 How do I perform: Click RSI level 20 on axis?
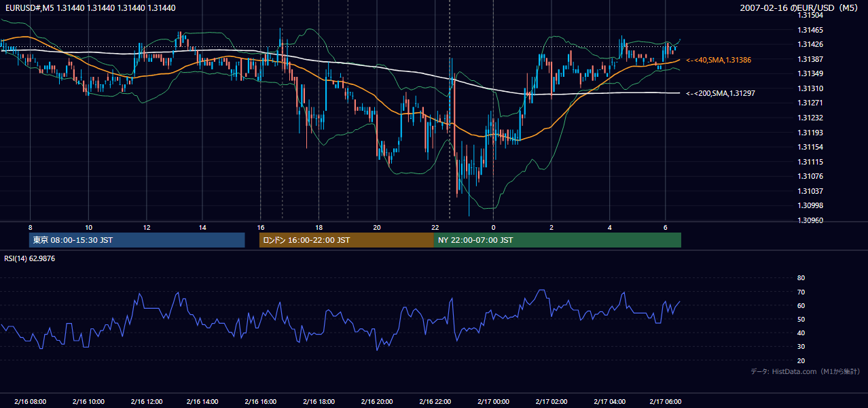coord(801,360)
